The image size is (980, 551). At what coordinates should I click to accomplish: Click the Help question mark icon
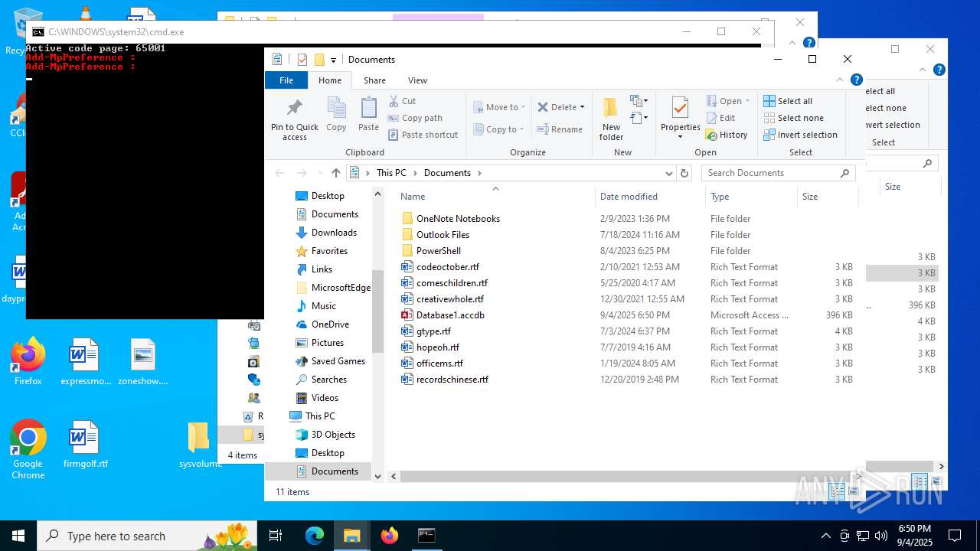(x=857, y=80)
